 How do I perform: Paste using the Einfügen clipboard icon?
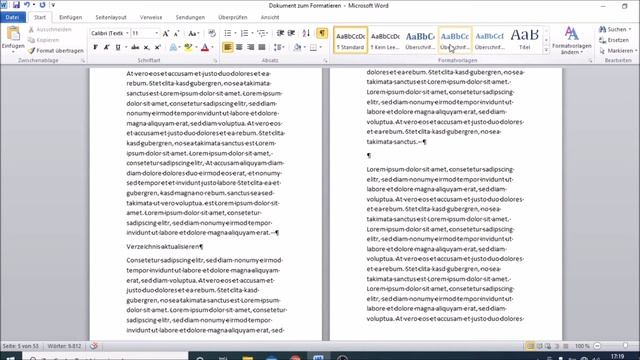tap(13, 34)
